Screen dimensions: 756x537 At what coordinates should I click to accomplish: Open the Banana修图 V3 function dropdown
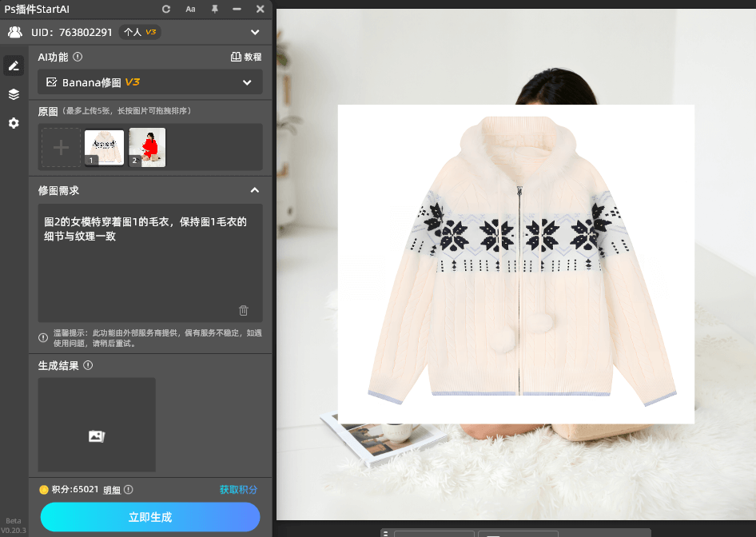click(150, 82)
